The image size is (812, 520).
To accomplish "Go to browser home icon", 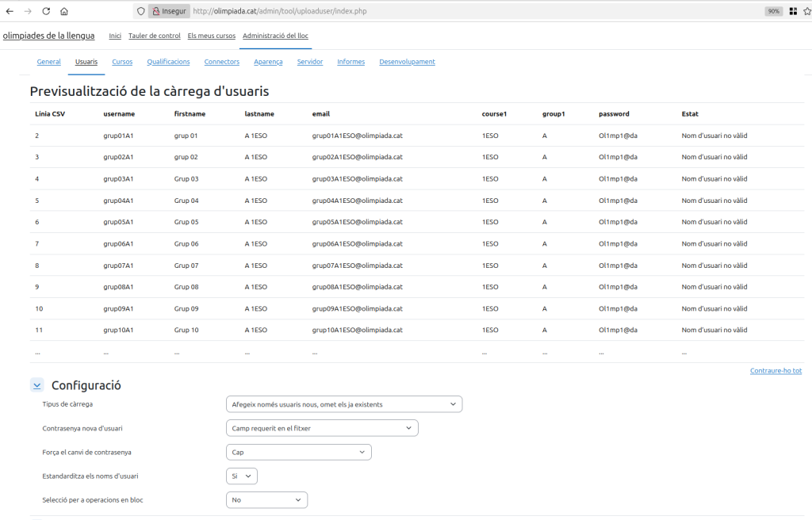I will pos(64,11).
